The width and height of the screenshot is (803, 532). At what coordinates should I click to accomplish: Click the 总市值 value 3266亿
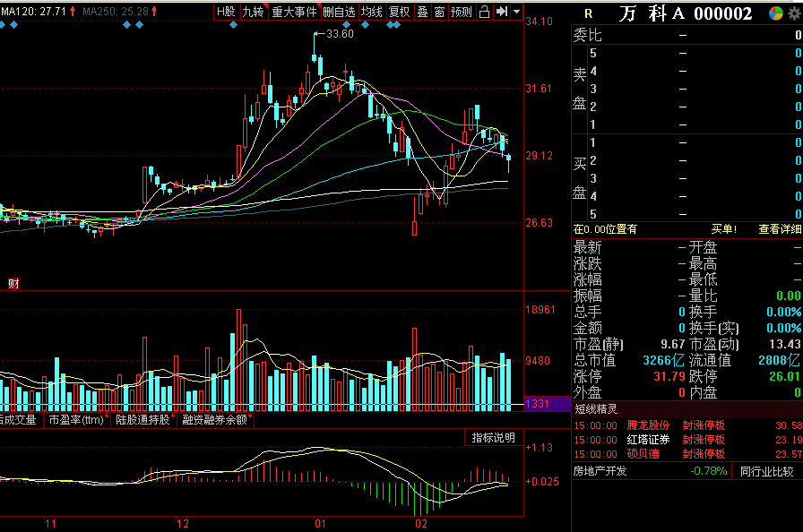(x=664, y=360)
